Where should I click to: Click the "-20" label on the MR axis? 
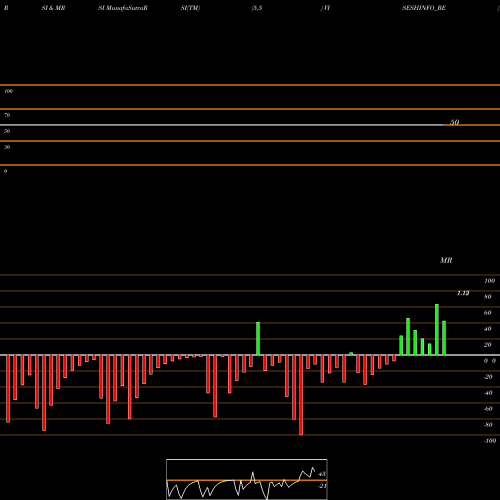click(488, 377)
